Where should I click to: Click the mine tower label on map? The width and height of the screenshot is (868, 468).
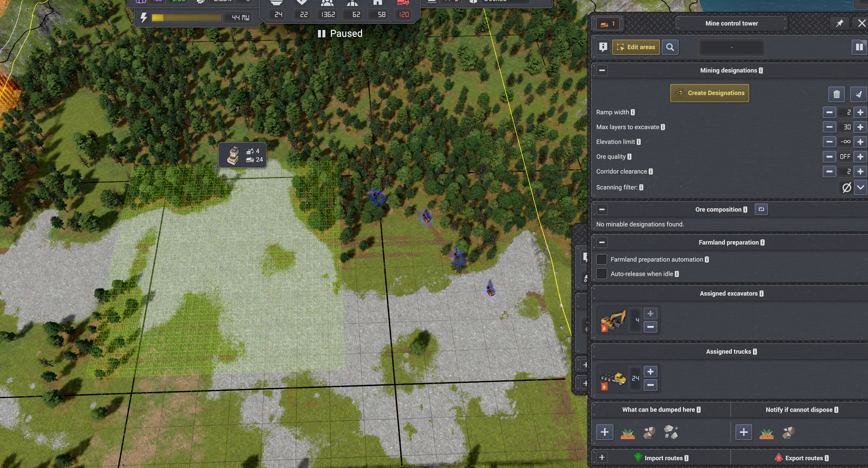[242, 155]
